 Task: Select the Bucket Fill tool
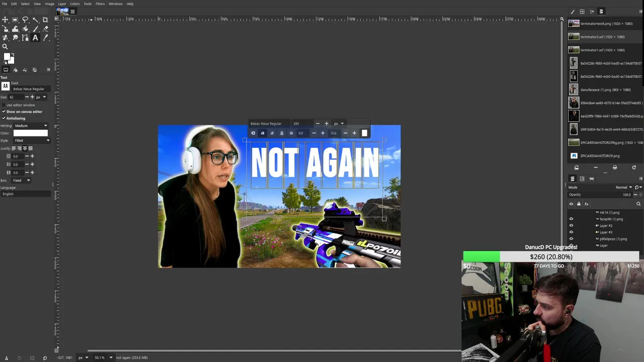tap(25, 29)
